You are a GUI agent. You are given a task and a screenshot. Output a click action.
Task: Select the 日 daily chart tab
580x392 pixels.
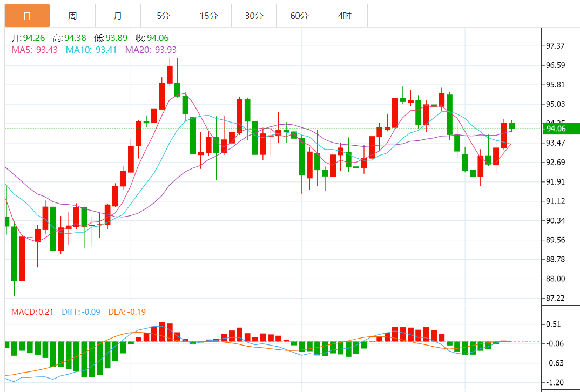(x=28, y=16)
